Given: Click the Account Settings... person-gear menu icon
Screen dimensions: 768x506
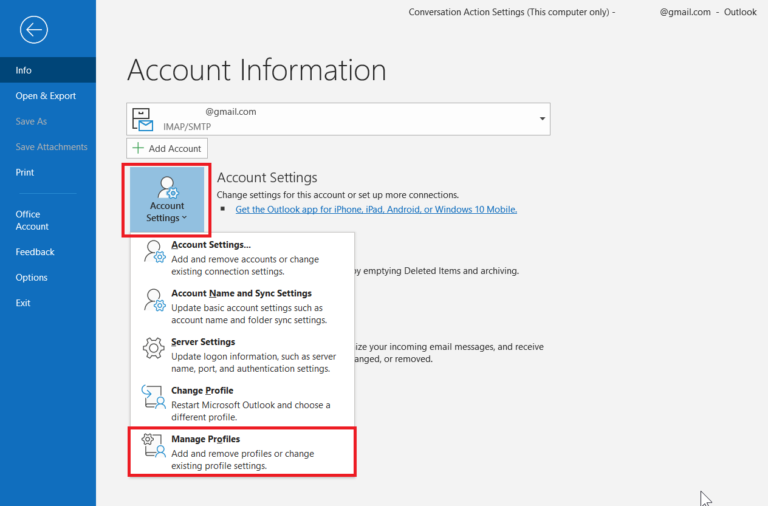Looking at the screenshot, I should click(154, 251).
